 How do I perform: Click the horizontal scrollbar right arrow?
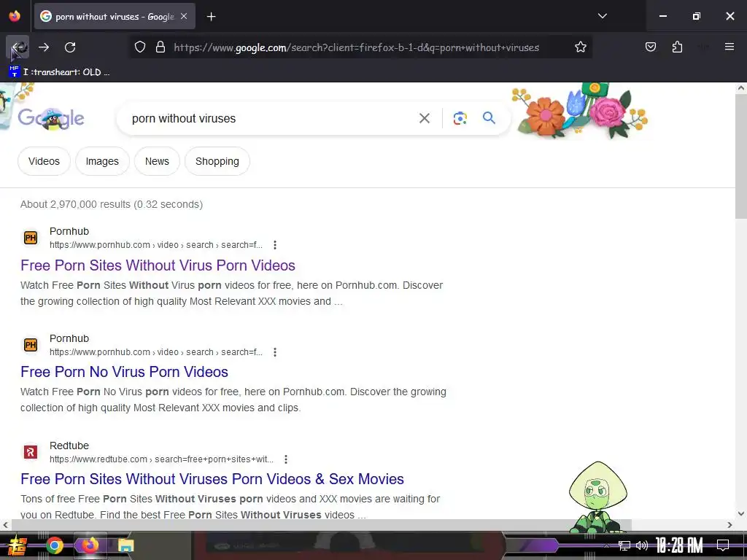(729, 525)
